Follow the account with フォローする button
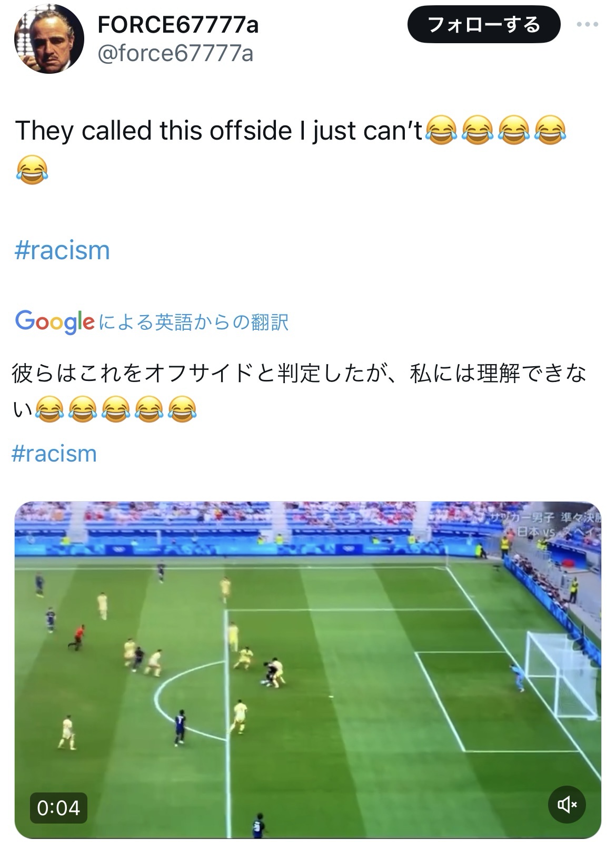Viewport: 616px width, 842px height. coord(484,25)
